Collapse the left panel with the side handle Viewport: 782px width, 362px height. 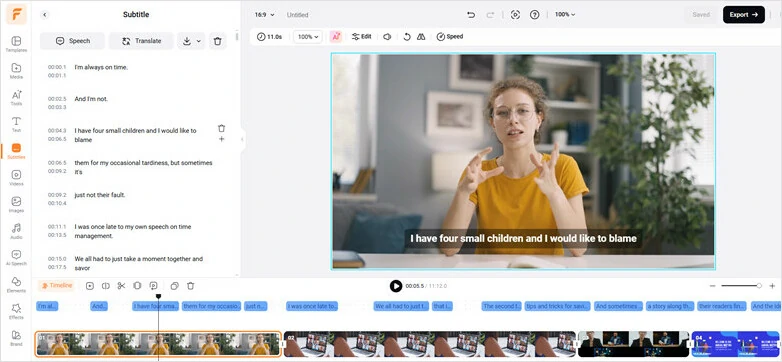[242, 139]
